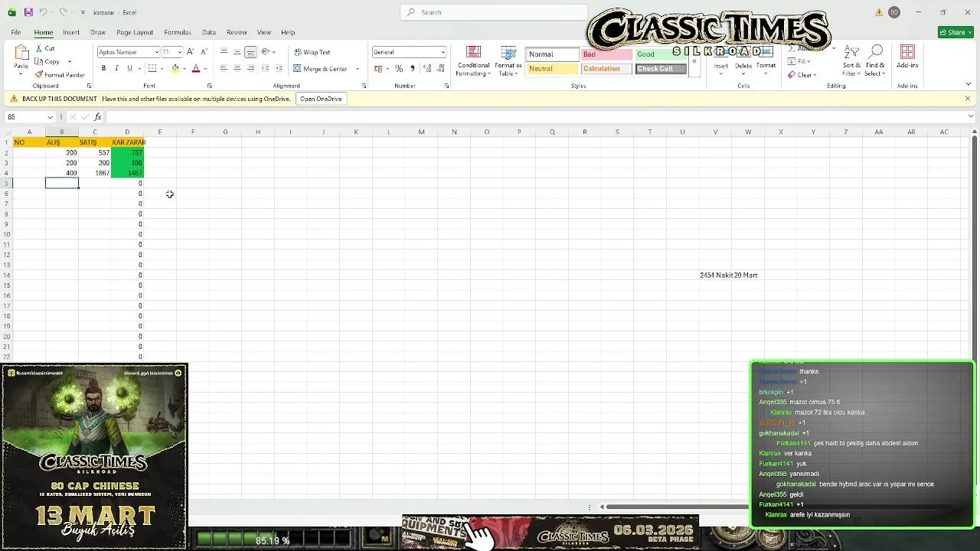980x551 pixels.
Task: Apply the yellow fill color
Action: click(175, 68)
